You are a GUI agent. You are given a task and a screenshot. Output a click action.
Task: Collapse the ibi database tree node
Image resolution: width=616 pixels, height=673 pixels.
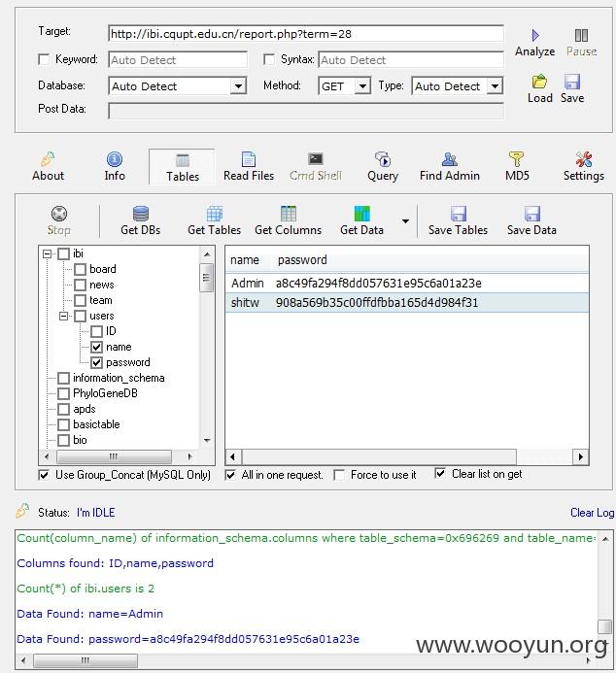click(47, 254)
